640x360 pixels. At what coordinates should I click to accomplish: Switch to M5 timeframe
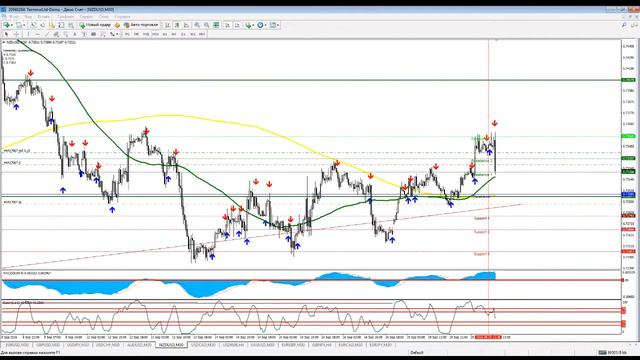click(x=136, y=34)
